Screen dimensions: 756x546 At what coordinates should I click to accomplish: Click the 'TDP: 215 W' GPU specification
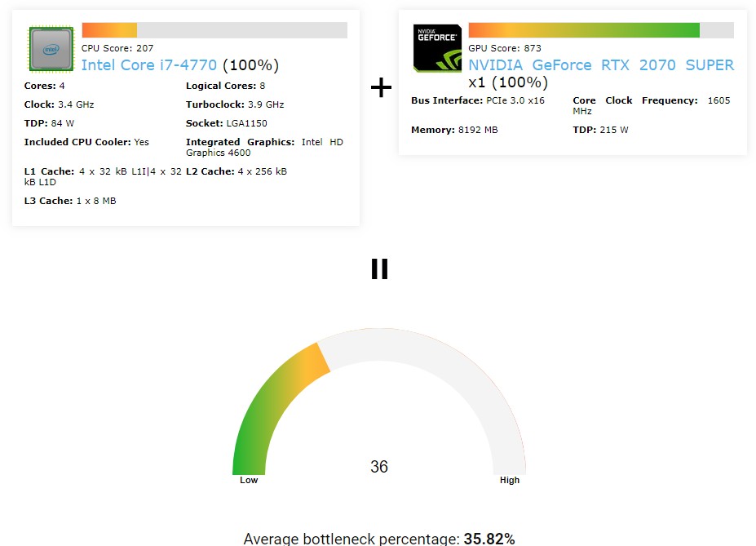click(600, 131)
